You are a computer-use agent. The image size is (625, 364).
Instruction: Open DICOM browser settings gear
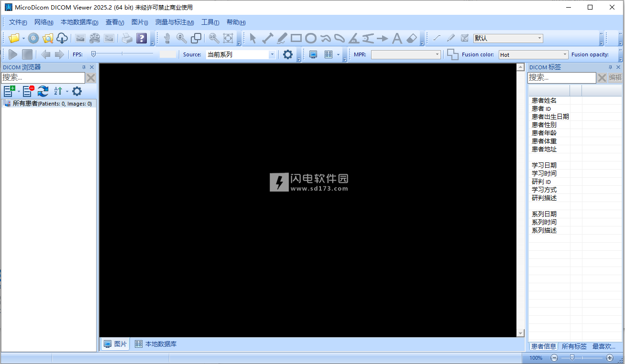77,91
